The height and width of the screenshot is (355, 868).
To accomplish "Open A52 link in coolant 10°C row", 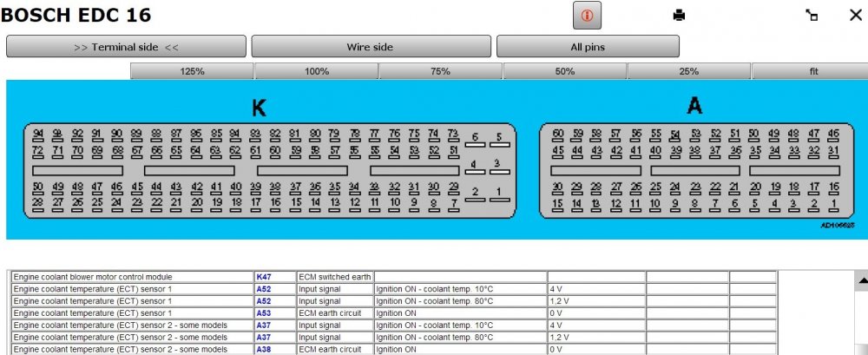I will [264, 289].
